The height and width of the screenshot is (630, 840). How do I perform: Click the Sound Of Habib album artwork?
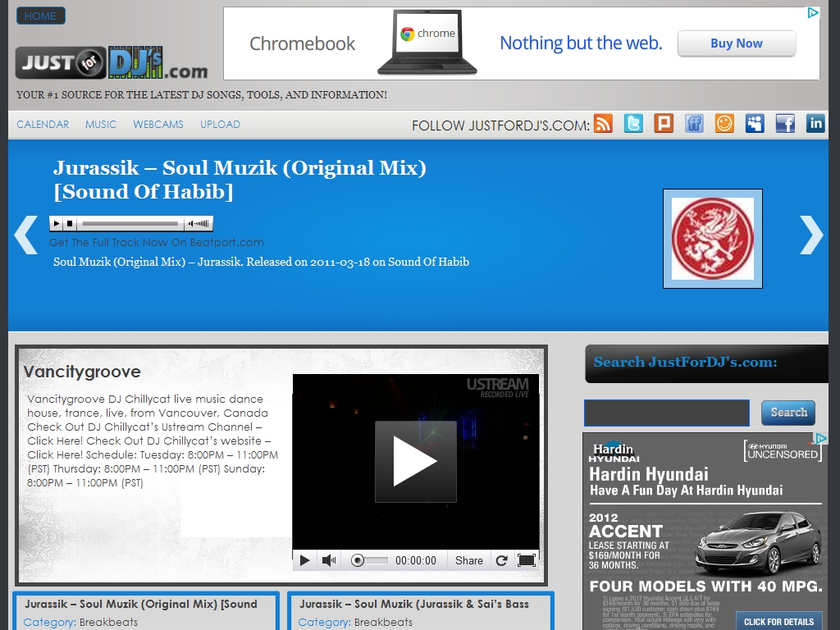(x=713, y=239)
